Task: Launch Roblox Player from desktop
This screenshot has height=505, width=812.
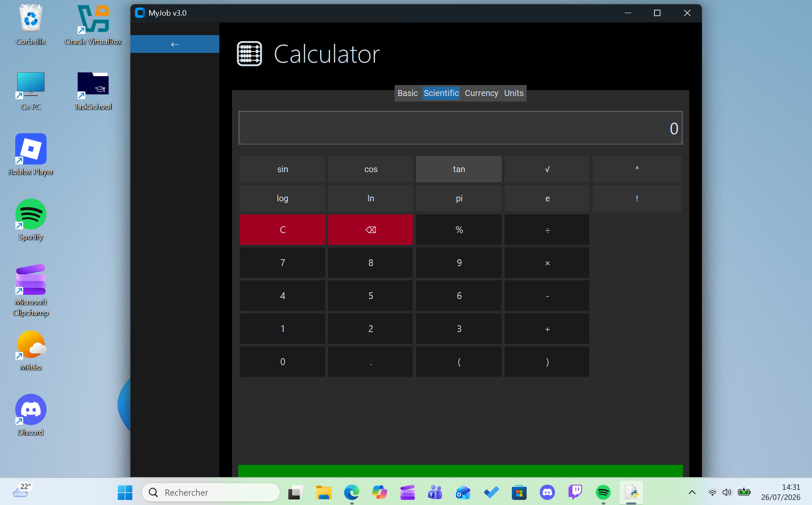Action: (30, 155)
